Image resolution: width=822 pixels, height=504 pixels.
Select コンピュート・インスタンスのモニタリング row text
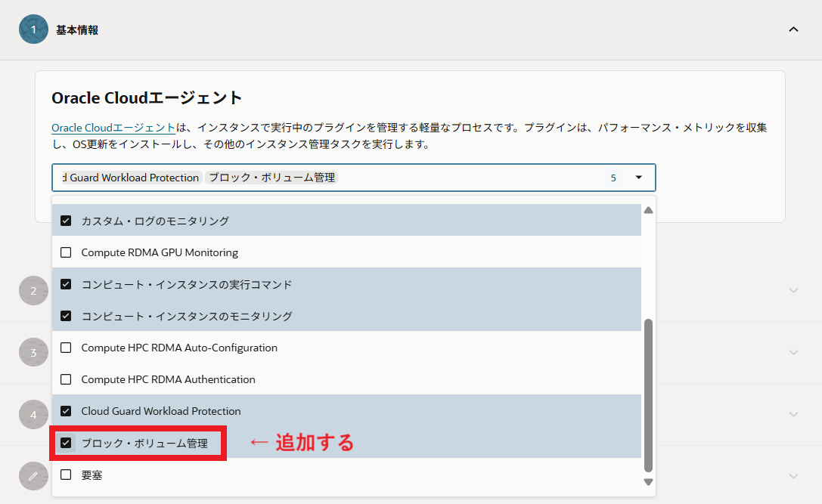pos(187,316)
